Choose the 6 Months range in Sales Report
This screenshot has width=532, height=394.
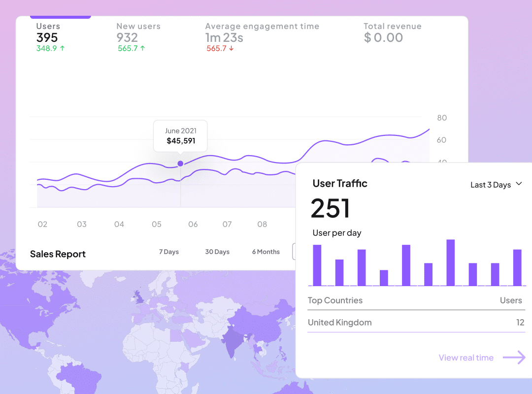click(x=266, y=252)
